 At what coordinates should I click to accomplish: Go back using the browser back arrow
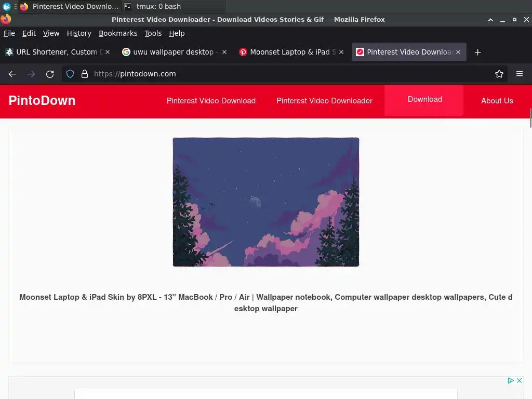point(12,74)
